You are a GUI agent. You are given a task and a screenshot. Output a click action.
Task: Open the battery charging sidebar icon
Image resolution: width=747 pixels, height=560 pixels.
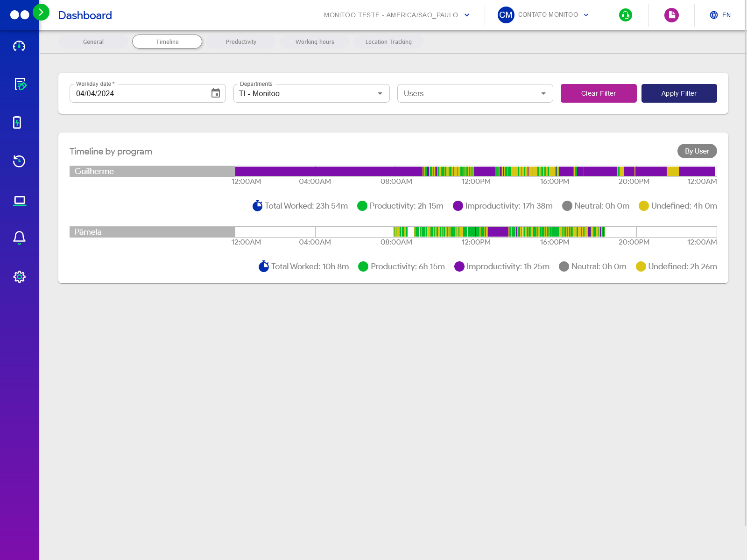[17, 122]
